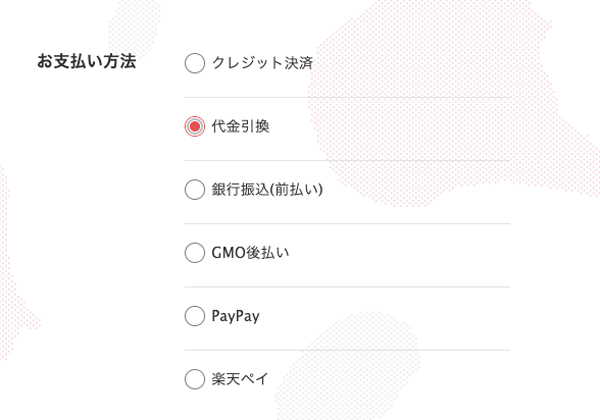This screenshot has width=600, height=420.
Task: Choose the 銀行振込(前払い) radio button
Action: (x=194, y=190)
